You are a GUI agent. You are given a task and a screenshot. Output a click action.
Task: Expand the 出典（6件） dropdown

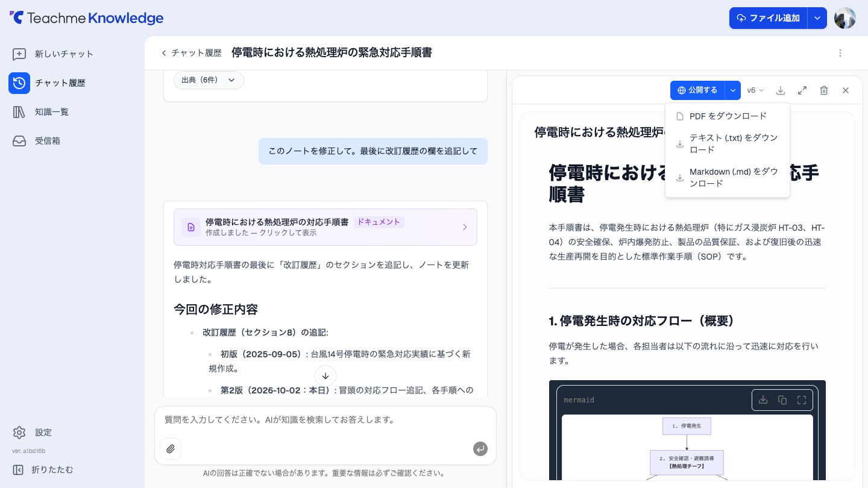click(x=209, y=80)
